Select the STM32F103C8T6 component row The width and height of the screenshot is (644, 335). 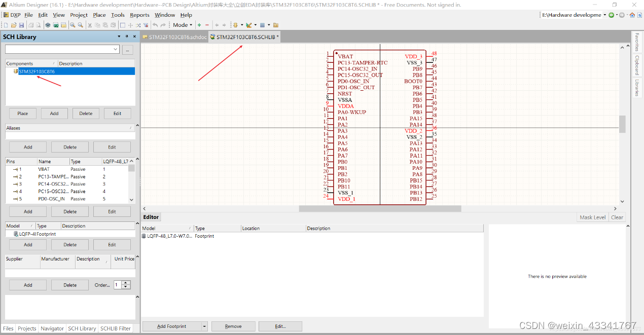(70, 71)
